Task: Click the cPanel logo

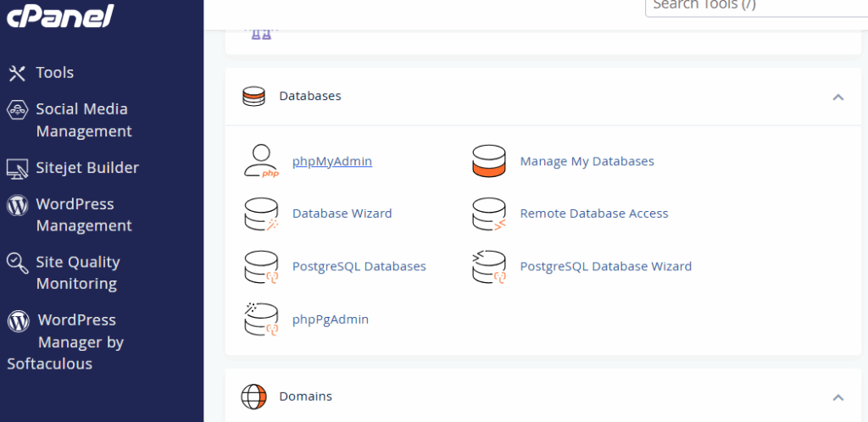Action: click(60, 14)
